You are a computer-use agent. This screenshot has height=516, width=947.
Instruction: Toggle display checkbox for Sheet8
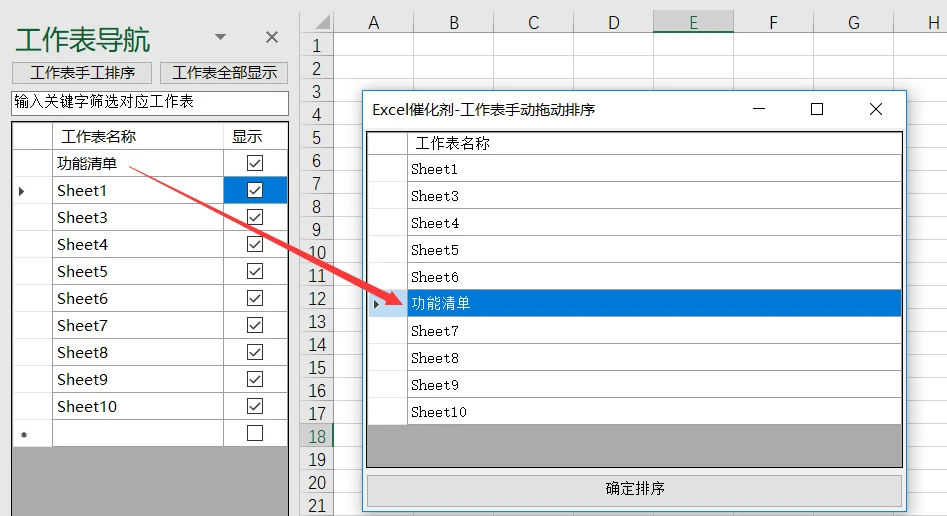coord(255,352)
